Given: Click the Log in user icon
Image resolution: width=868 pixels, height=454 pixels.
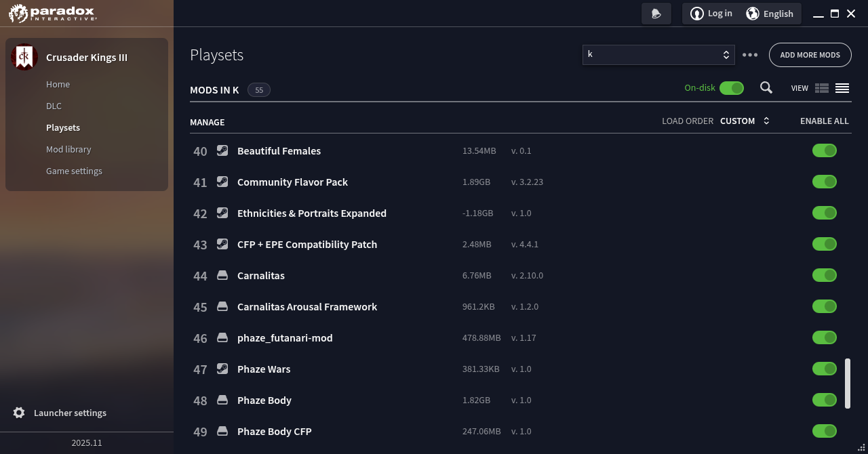Looking at the screenshot, I should point(696,14).
